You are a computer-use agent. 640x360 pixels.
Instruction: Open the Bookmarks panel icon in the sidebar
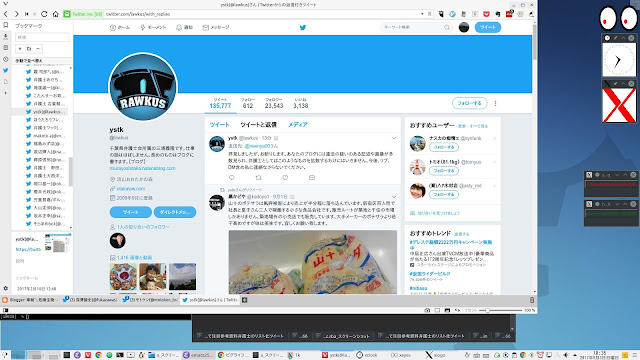[6, 25]
